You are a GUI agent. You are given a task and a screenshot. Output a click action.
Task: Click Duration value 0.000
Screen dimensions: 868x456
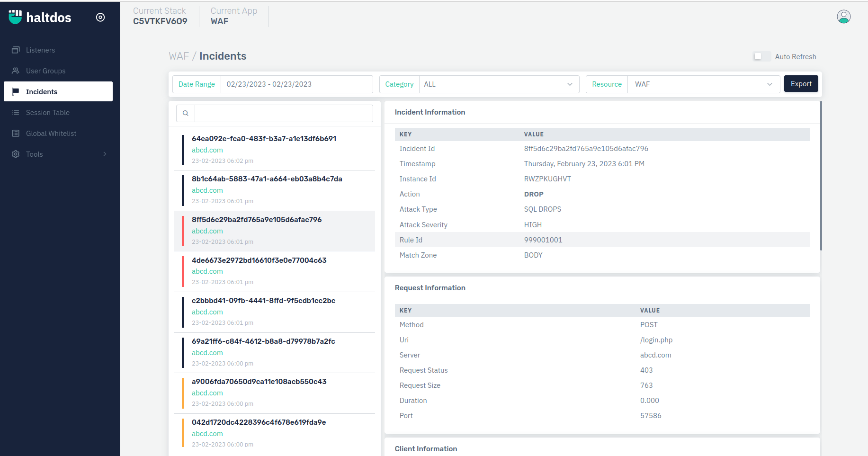point(649,401)
